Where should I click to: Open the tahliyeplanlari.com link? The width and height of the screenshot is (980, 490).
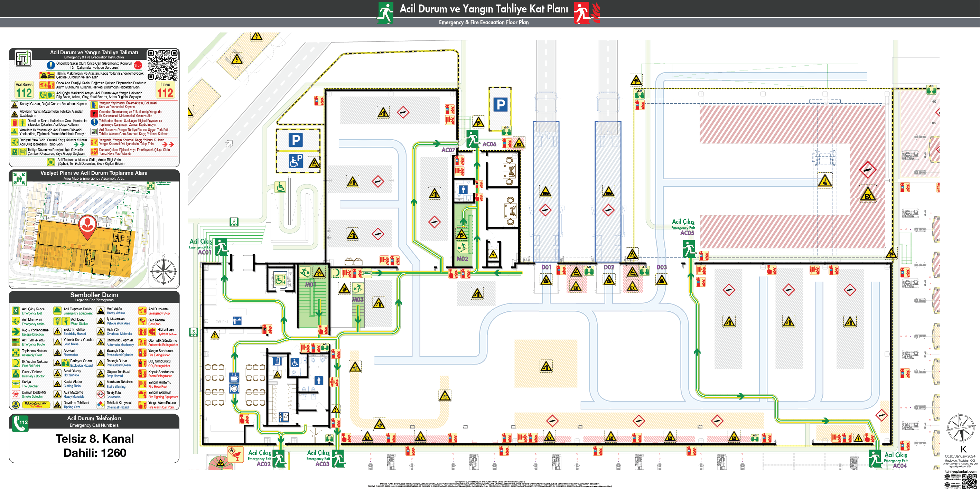961,471
